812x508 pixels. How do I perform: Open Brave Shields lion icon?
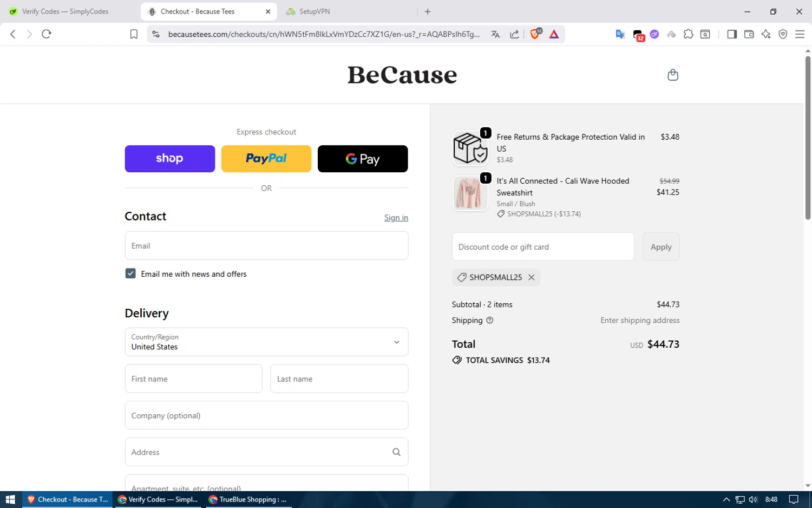point(535,34)
